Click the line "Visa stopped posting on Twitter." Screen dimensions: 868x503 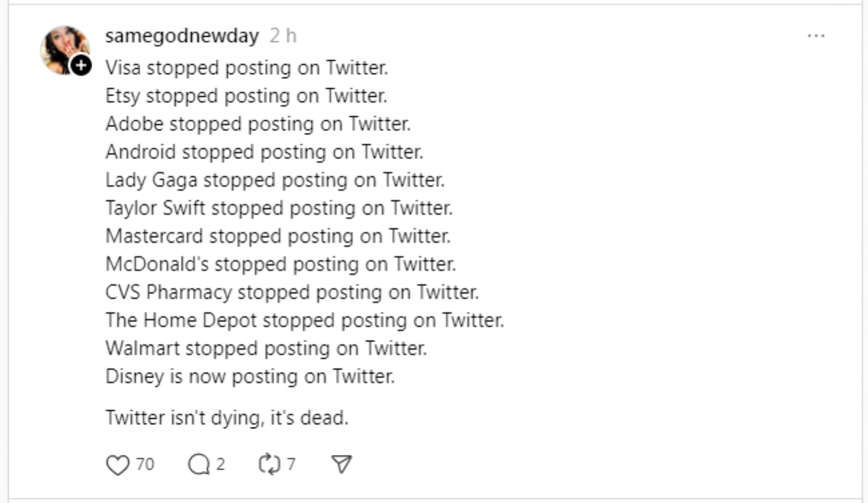pos(247,68)
